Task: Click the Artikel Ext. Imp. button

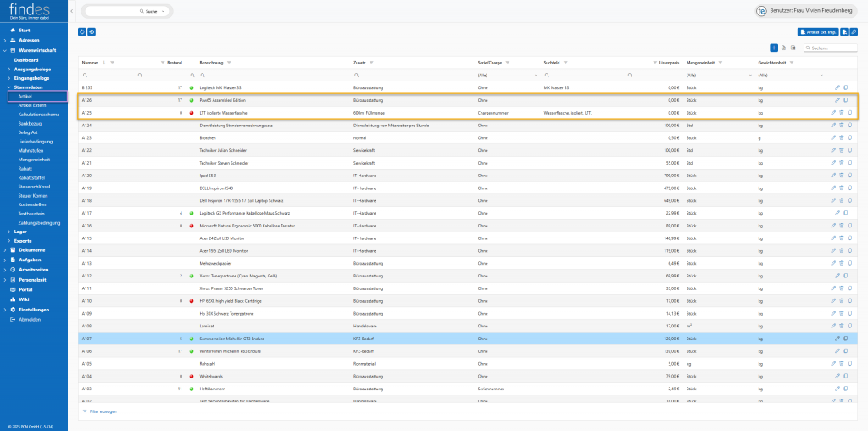Action: 817,31
